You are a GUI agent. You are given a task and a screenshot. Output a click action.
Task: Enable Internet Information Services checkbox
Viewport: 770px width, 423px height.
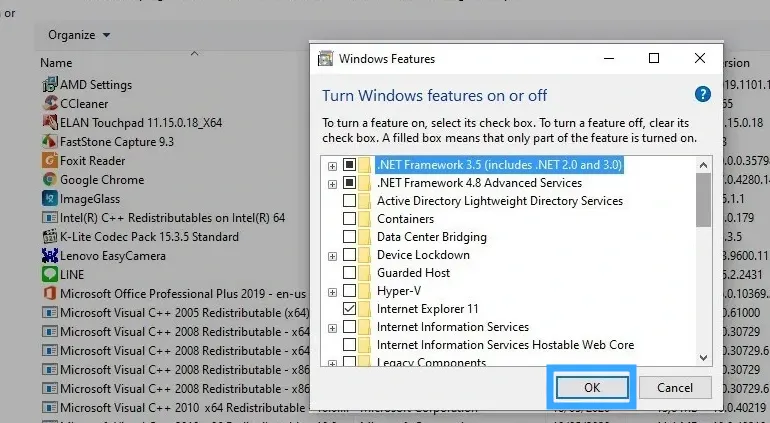click(349, 327)
